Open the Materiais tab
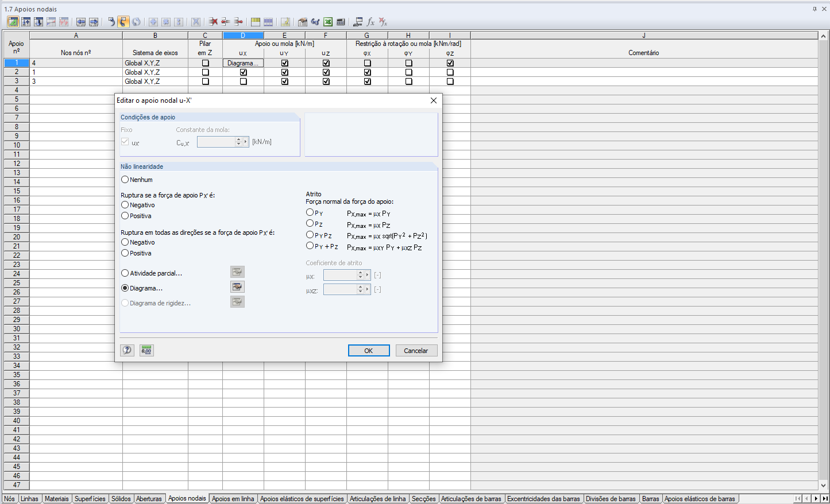830x504 pixels. point(56,499)
